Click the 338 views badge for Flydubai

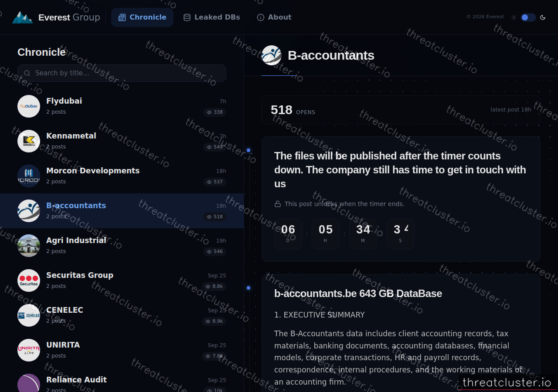pyautogui.click(x=214, y=112)
